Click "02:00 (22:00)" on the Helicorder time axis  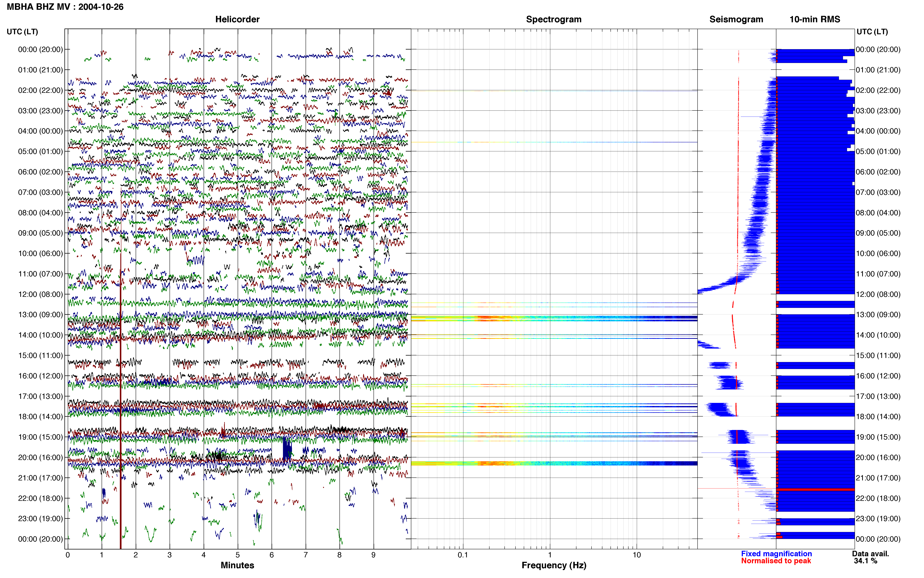point(41,90)
